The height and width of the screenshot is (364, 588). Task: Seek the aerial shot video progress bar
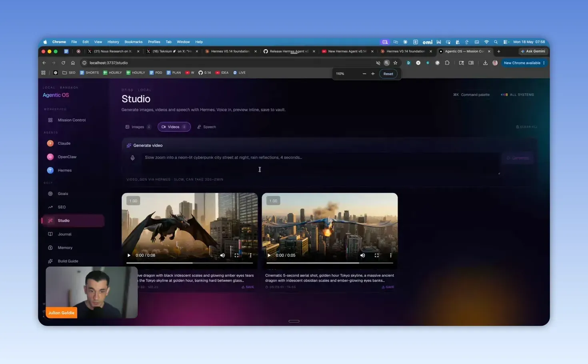pyautogui.click(x=330, y=263)
